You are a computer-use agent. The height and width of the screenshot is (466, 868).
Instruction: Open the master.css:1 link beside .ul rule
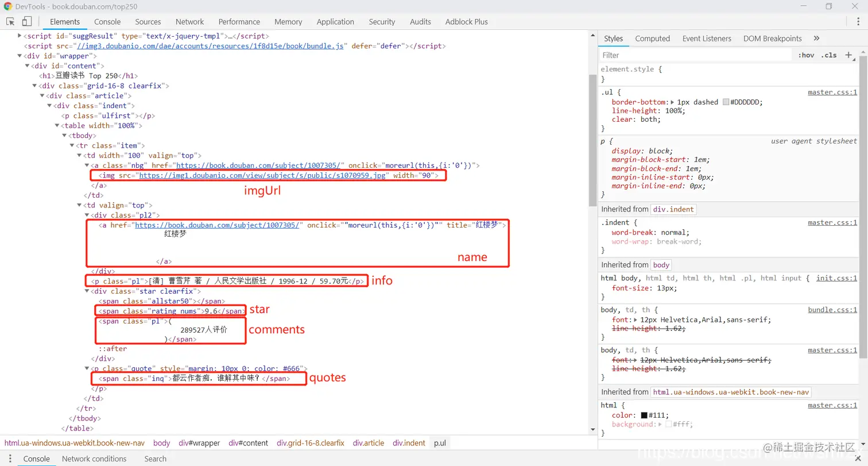click(x=832, y=93)
